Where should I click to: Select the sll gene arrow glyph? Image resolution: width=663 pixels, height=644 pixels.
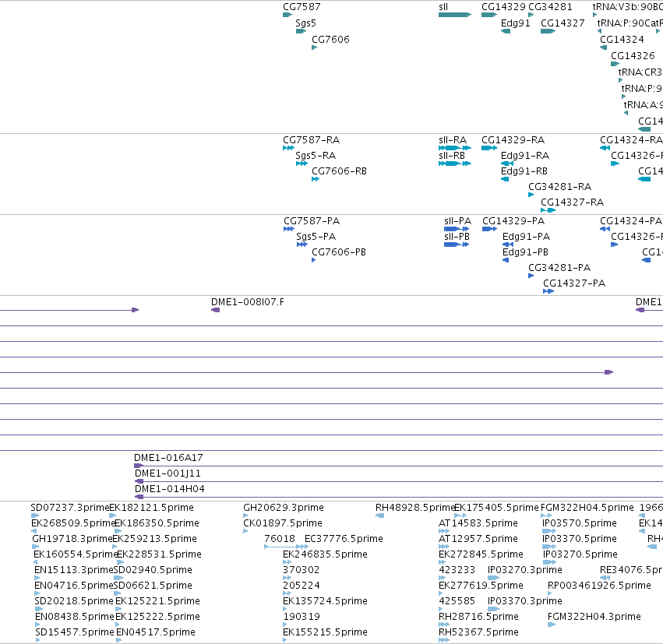coord(455,15)
